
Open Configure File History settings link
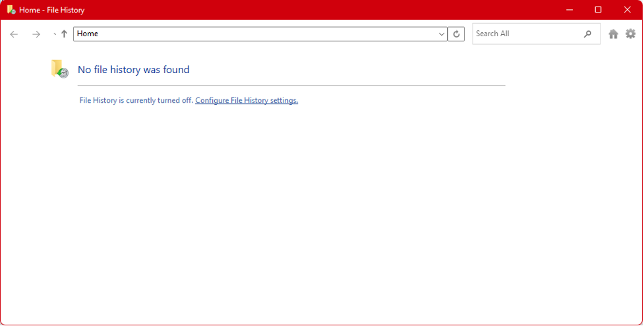pos(247,100)
